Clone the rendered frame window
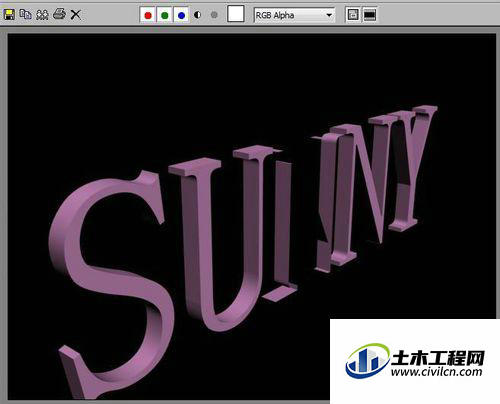 coord(42,15)
